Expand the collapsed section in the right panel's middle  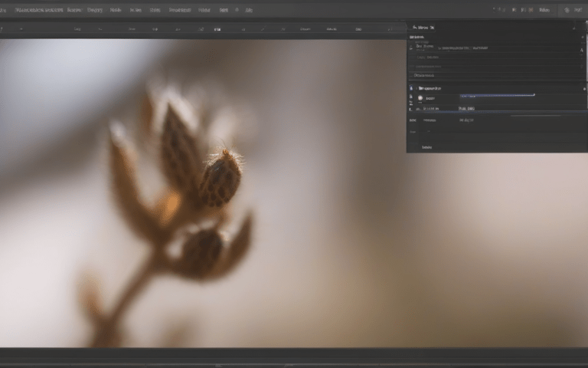point(419,88)
